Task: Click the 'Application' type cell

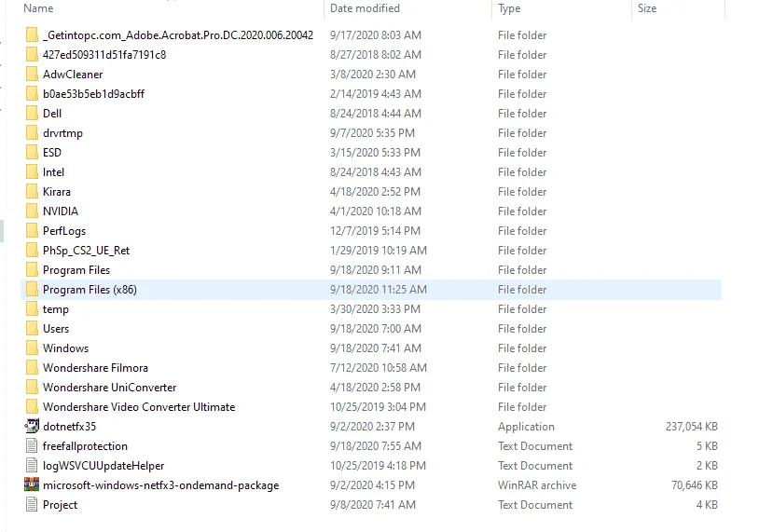Action: click(526, 427)
